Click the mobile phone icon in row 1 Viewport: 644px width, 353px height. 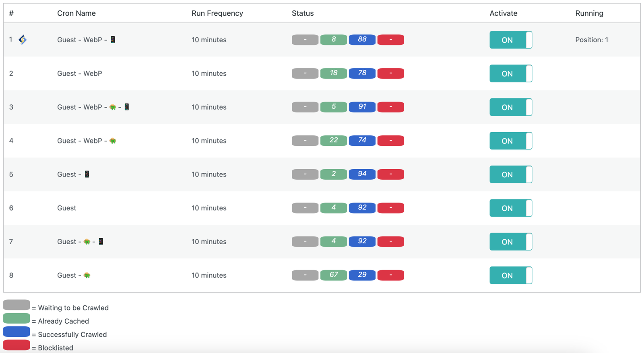[113, 39]
